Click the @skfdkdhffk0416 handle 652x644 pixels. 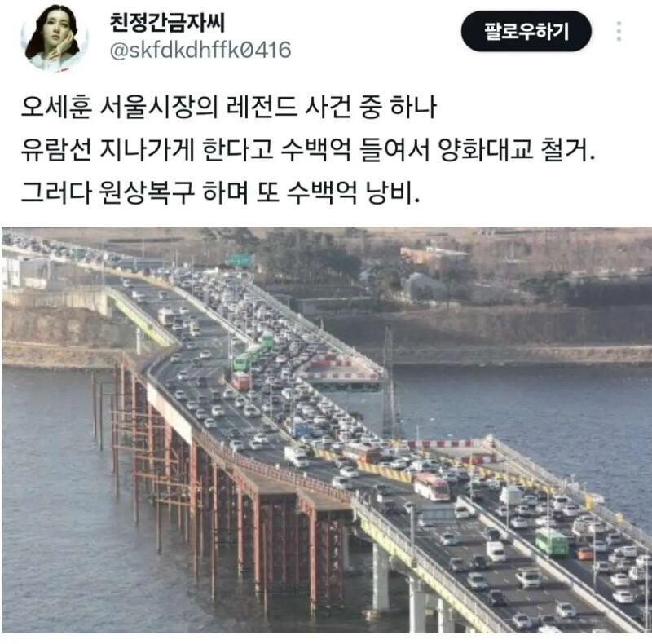tap(200, 50)
